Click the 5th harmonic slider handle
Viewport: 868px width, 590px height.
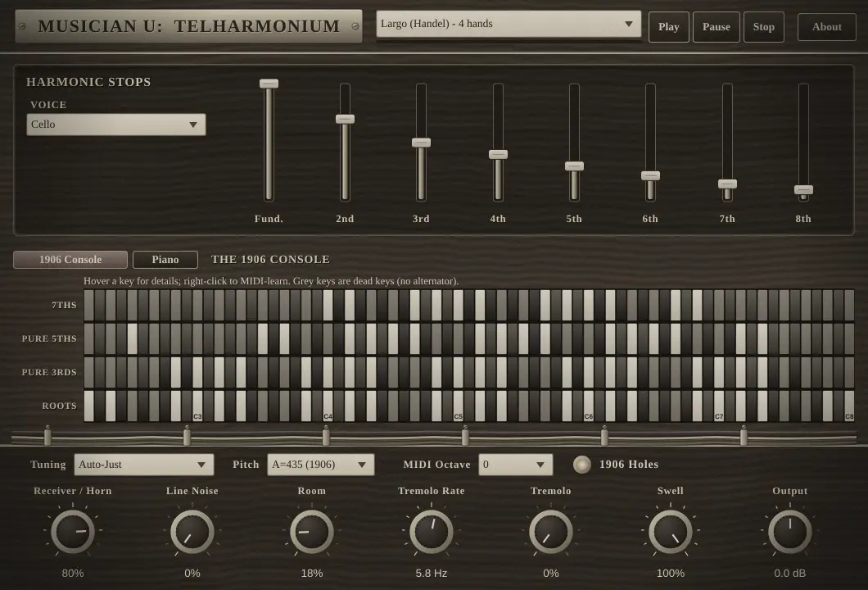[x=574, y=166]
